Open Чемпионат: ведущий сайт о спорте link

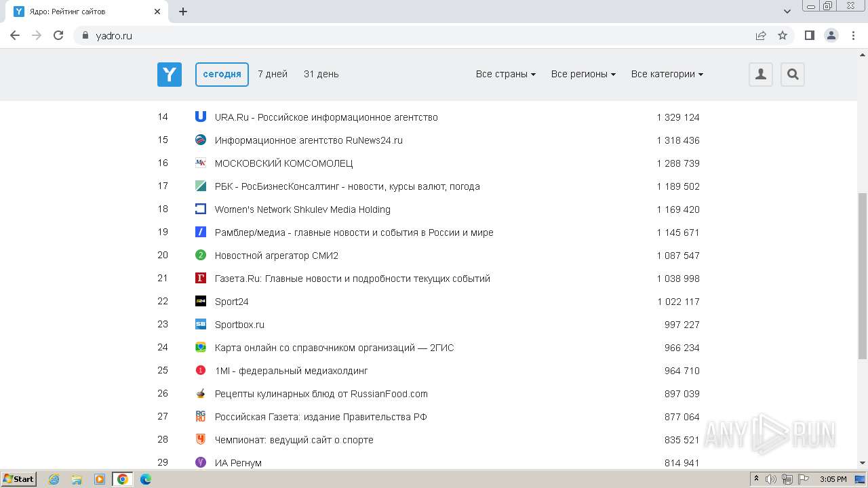coord(294,440)
